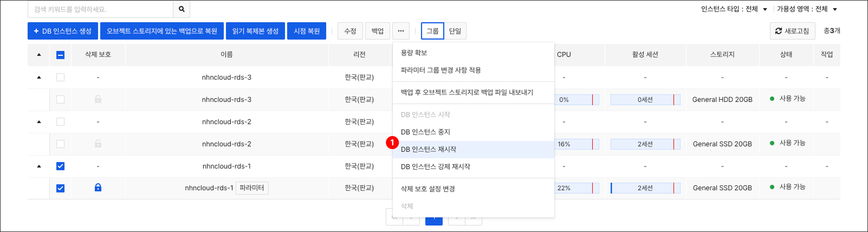The height and width of the screenshot is (232, 868).
Task: Click the 스토리지 column header
Action: [722, 55]
